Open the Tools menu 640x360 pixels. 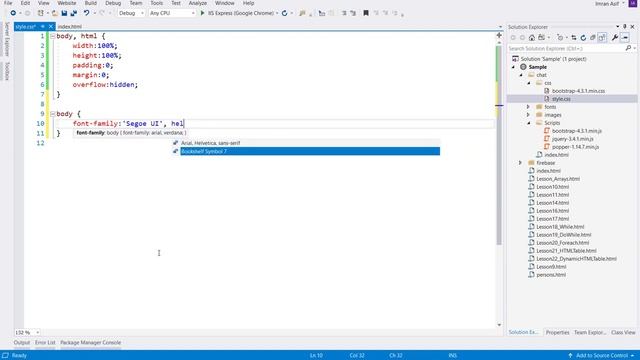tap(157, 3)
